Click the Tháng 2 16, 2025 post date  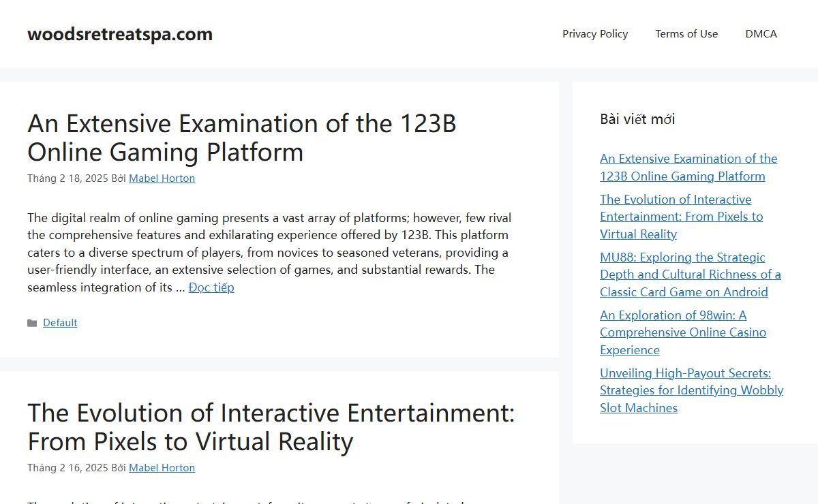pos(67,468)
